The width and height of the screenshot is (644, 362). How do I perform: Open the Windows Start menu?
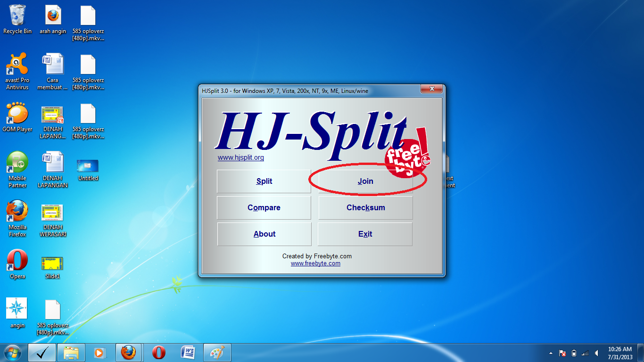[13, 353]
